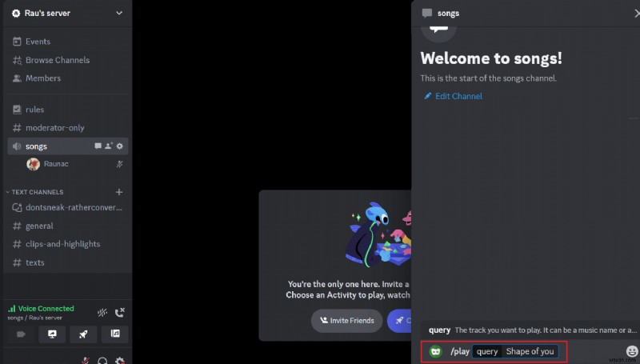Toggle noise suppression icon
Viewport: 640px width, 364px height.
coord(102,313)
